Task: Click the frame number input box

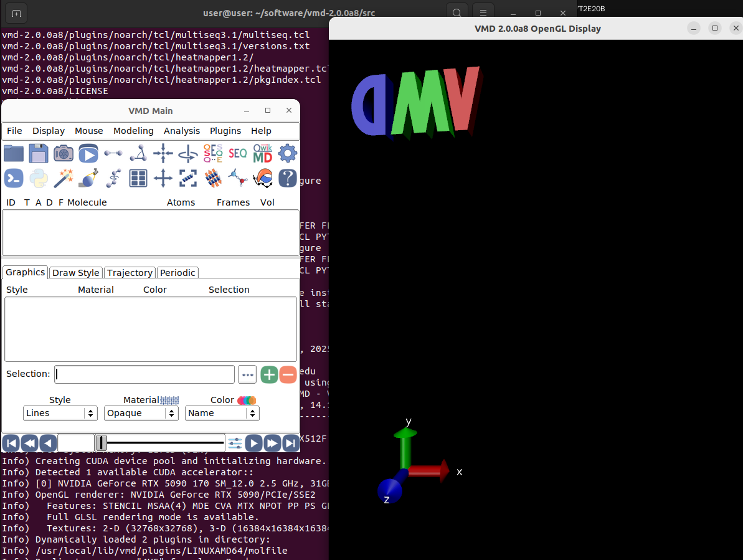Action: tap(76, 443)
